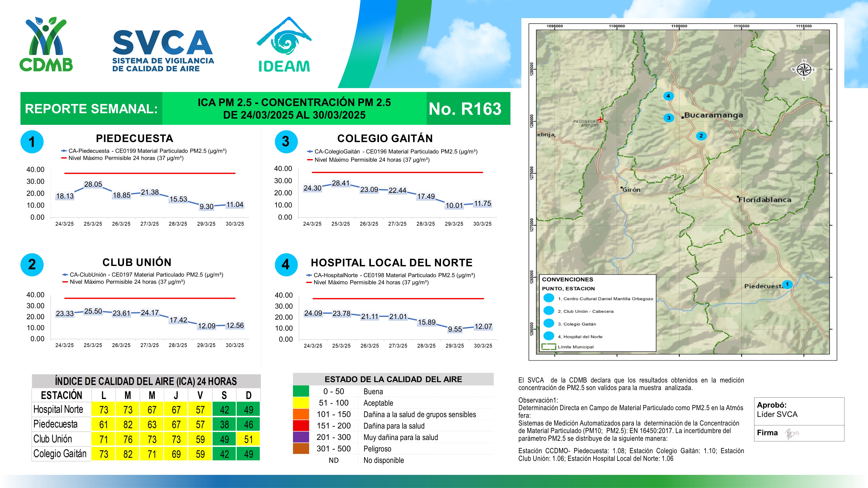This screenshot has height=488, width=868.
Task: Click the CDMB logo
Action: 46,44
